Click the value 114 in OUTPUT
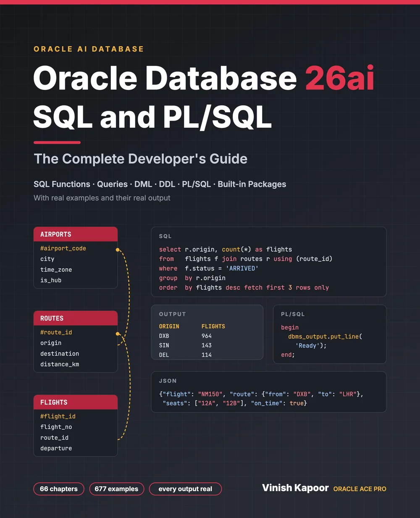The width and height of the screenshot is (420, 518). click(207, 355)
